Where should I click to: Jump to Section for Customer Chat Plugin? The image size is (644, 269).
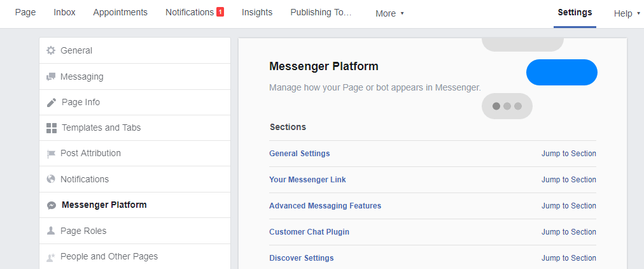[x=569, y=232]
